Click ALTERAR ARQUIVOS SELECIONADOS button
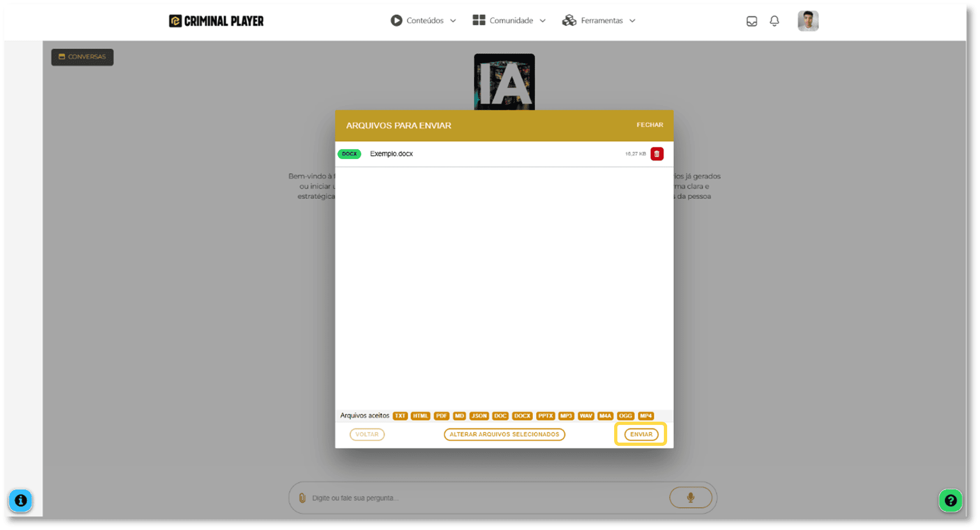The height and width of the screenshot is (530, 980). (504, 434)
